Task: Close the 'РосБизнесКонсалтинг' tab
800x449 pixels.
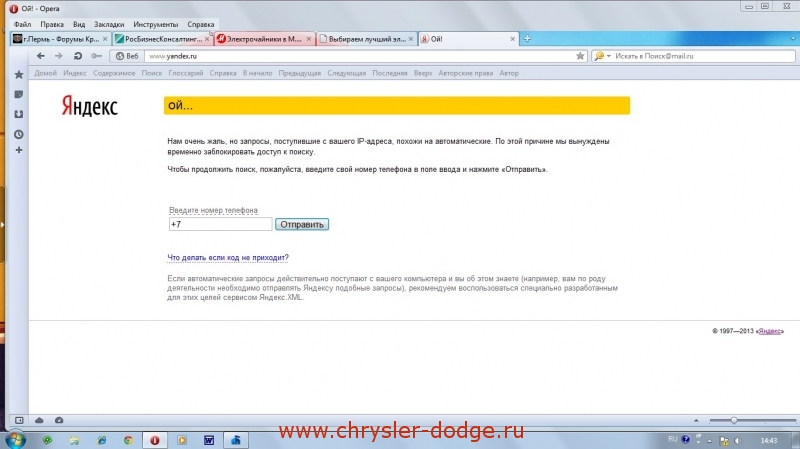Action: pyautogui.click(x=207, y=39)
